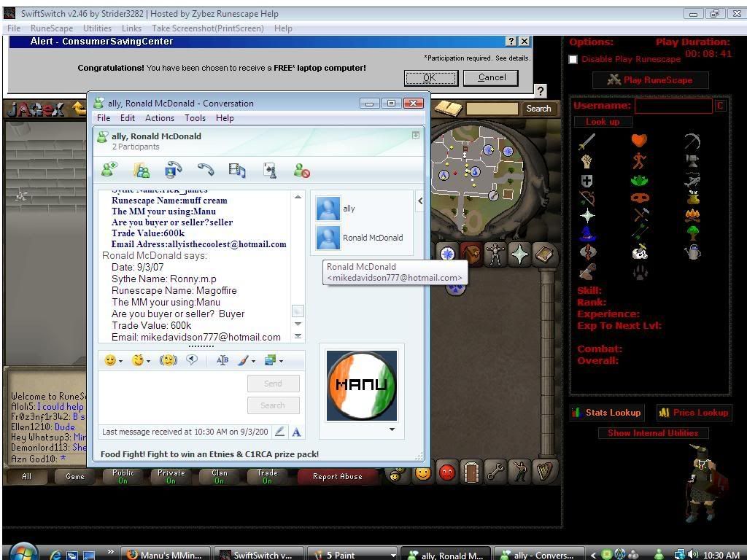Start a video call via the webcam icon
The height and width of the screenshot is (560, 747).
pyautogui.click(x=173, y=170)
